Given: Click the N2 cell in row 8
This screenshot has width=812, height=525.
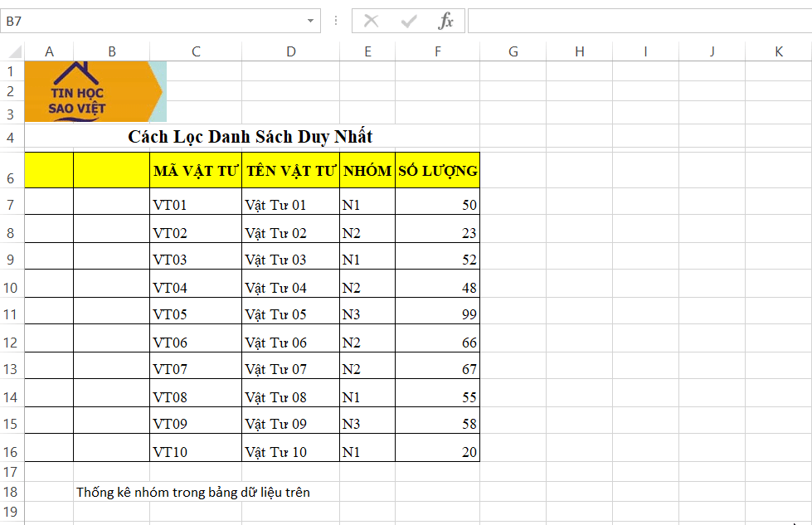Looking at the screenshot, I should [x=367, y=229].
